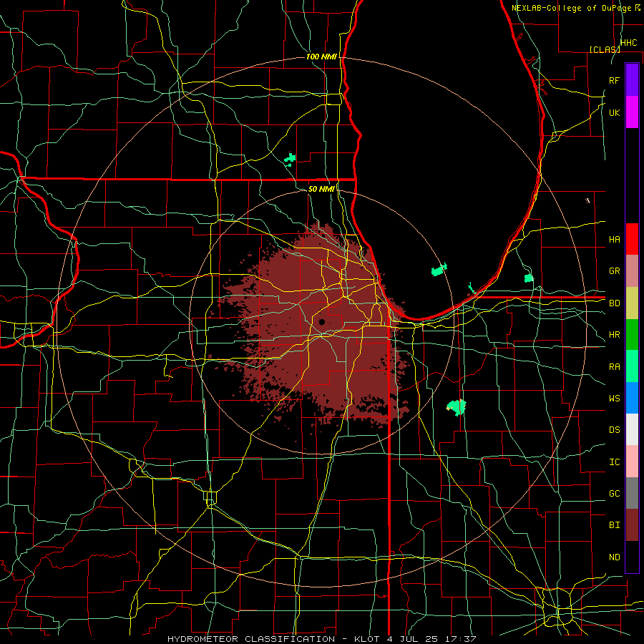Click the RA mint legend swatch

coord(632,366)
